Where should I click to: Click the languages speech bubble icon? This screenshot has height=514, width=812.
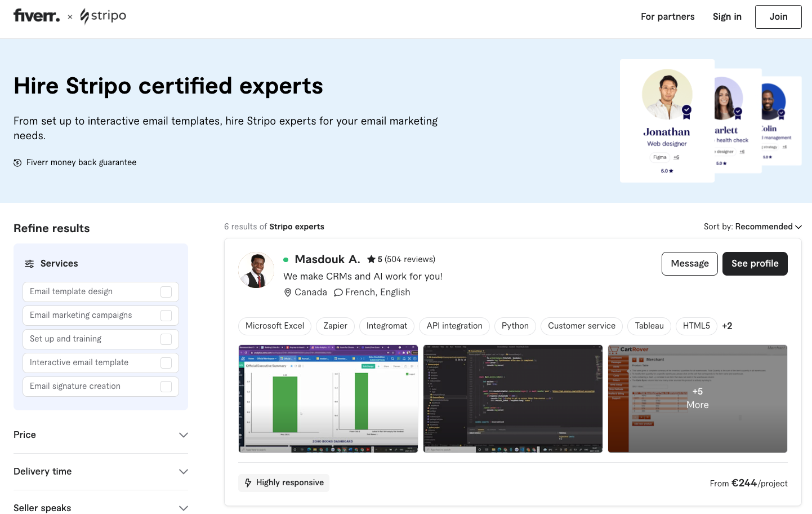[338, 293]
